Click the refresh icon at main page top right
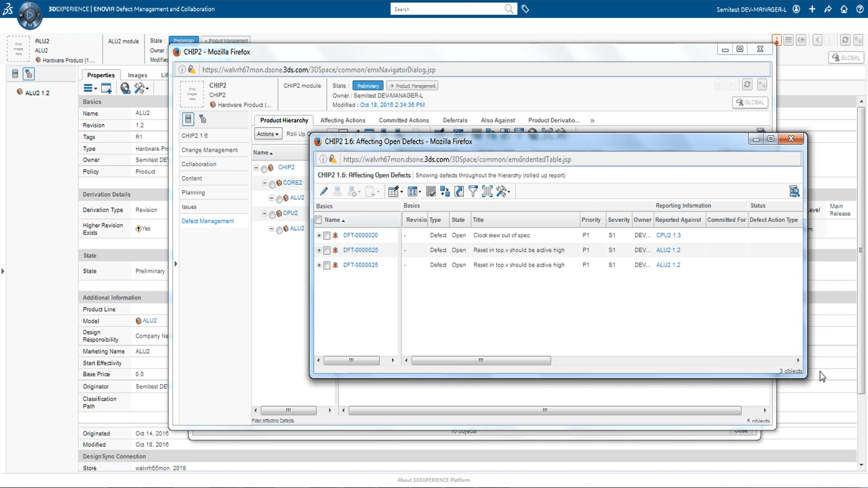Viewport: 868px width, 488px height. tap(845, 40)
